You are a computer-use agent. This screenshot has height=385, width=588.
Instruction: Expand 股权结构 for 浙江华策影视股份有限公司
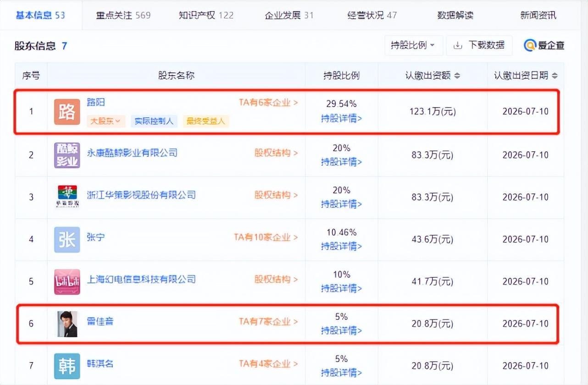[x=276, y=195]
